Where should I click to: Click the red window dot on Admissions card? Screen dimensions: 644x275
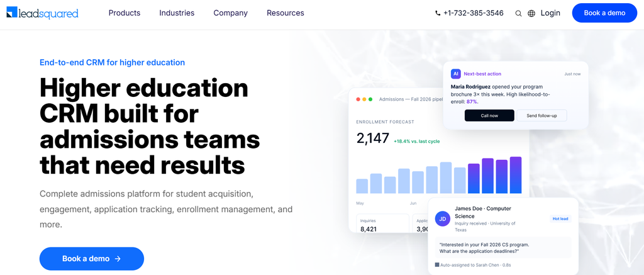pyautogui.click(x=358, y=99)
